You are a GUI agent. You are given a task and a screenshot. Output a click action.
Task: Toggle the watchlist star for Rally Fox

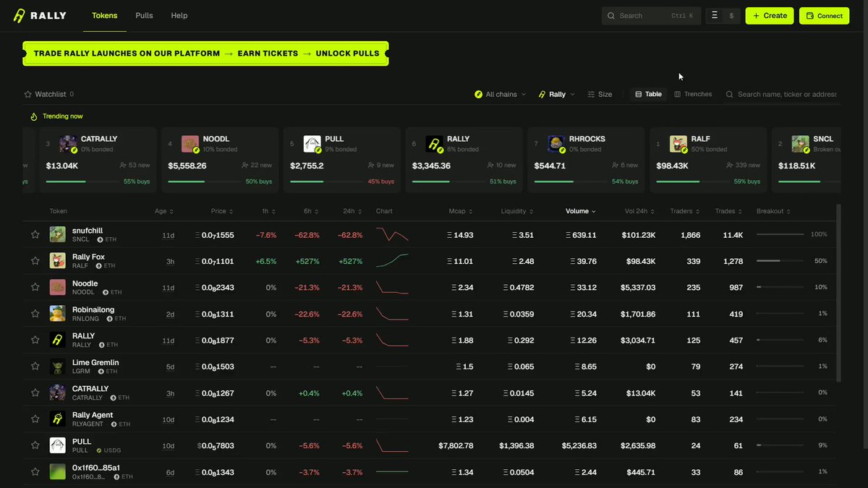pos(35,261)
